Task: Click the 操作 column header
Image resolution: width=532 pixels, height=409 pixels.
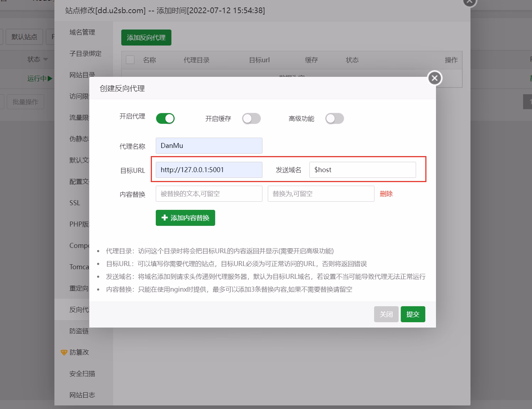Action: [x=451, y=60]
